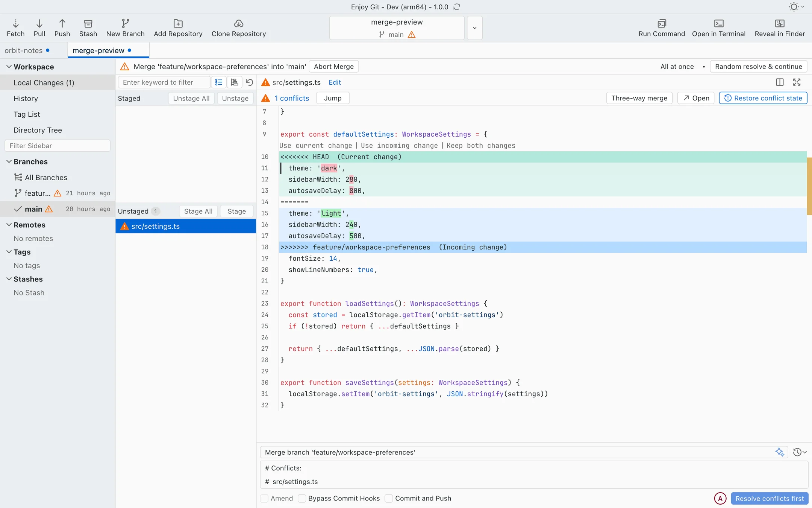Enable Bypass Commit Hooks checkbox
The width and height of the screenshot is (812, 508).
click(302, 498)
